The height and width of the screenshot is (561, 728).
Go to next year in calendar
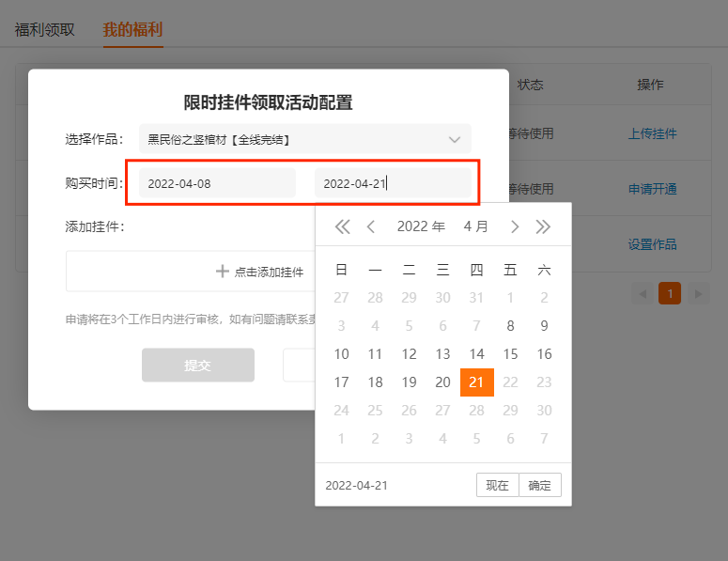pos(543,226)
